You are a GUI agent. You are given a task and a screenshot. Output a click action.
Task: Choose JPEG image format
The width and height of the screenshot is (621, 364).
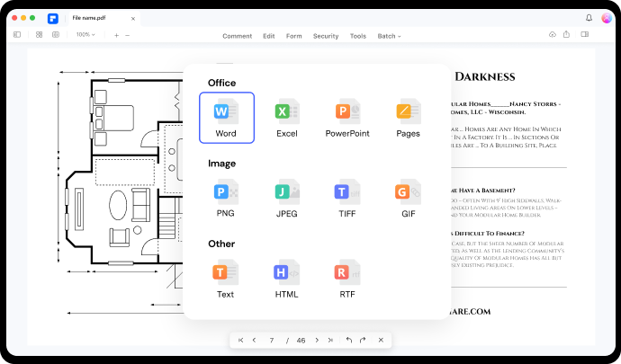click(x=287, y=199)
